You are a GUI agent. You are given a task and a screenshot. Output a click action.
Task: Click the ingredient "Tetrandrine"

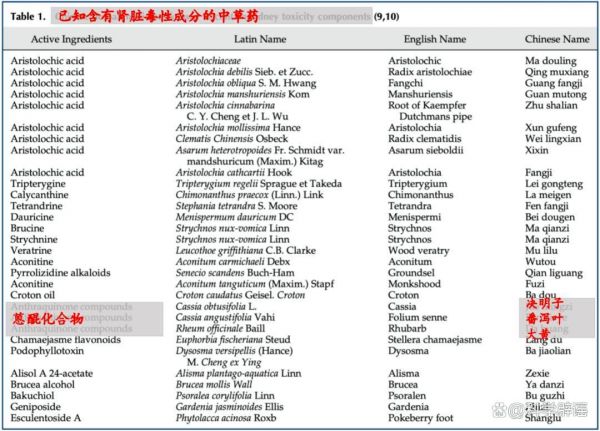pos(36,206)
